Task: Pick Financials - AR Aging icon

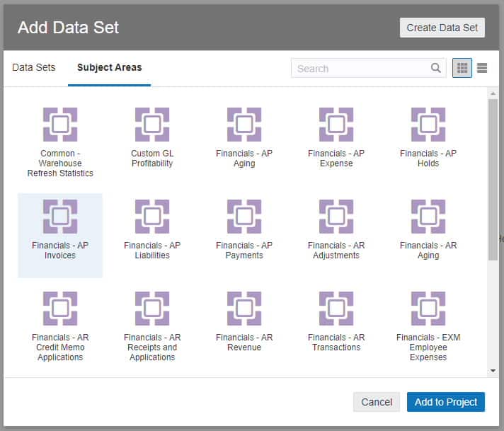Action: [428, 217]
